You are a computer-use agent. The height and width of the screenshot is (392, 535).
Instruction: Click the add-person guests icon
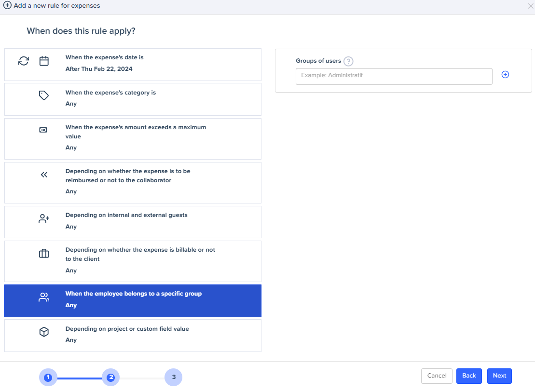coord(44,219)
